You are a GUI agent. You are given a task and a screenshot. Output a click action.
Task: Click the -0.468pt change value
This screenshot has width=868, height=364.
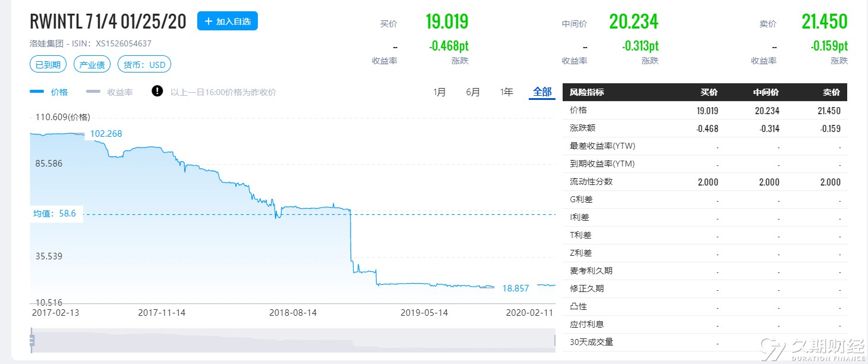[449, 46]
